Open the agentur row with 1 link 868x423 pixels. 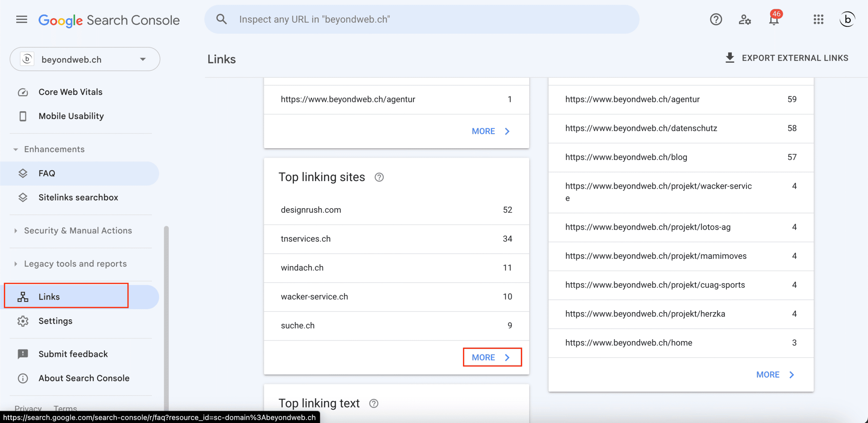[396, 99]
